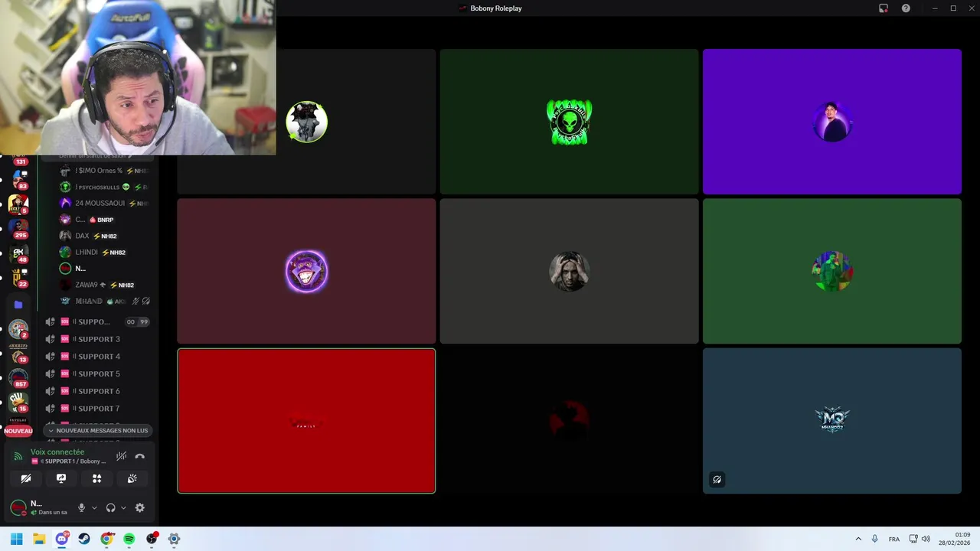Screen dimensions: 980x551
Task: Select user with BNRP tag
Action: [105, 220]
